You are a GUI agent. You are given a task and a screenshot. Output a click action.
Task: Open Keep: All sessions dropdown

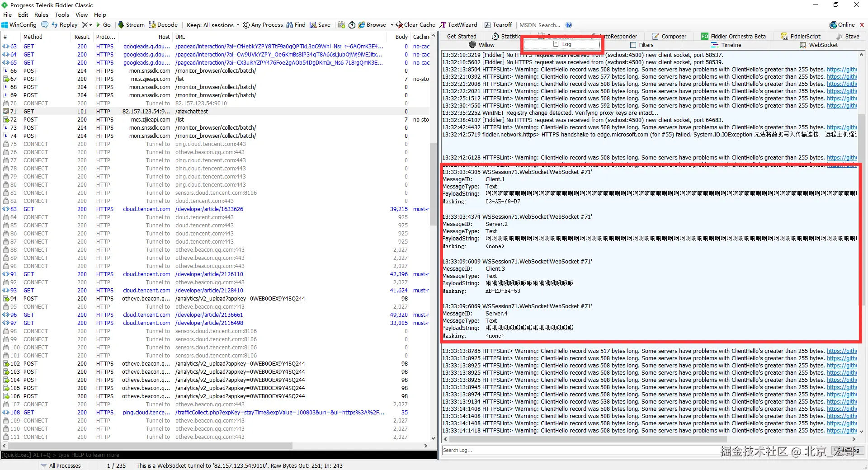pyautogui.click(x=212, y=25)
